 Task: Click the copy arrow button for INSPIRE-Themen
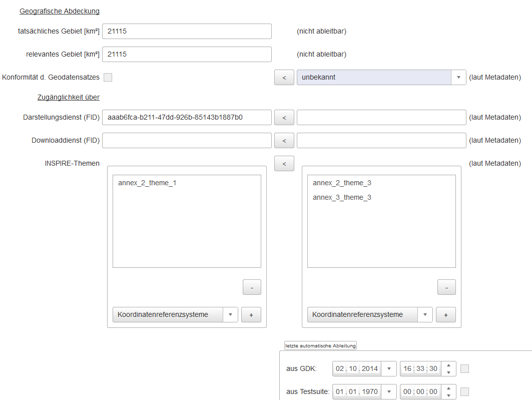(x=284, y=164)
